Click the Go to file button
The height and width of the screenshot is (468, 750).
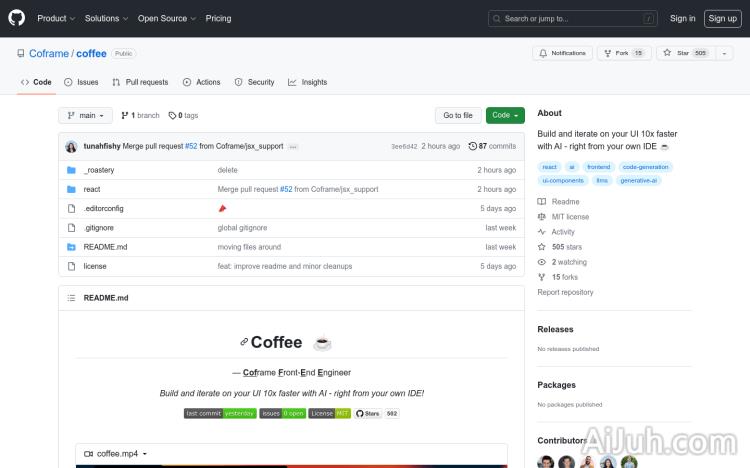(458, 115)
